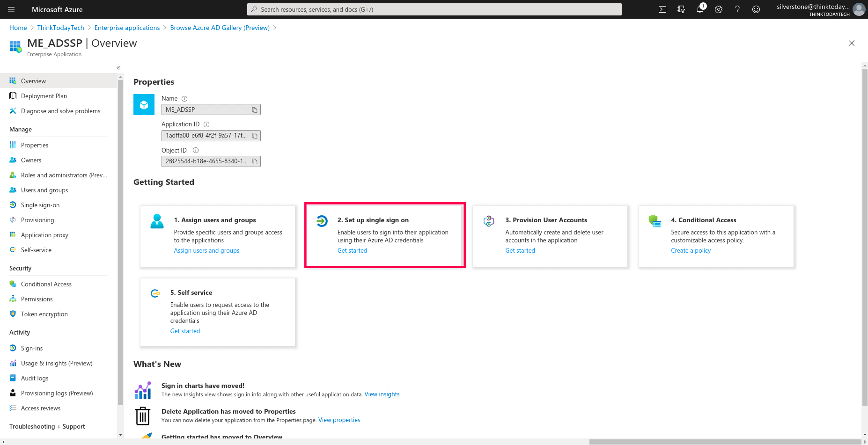This screenshot has height=445, width=868.
Task: Copy the Object ID to clipboard
Action: coord(255,161)
